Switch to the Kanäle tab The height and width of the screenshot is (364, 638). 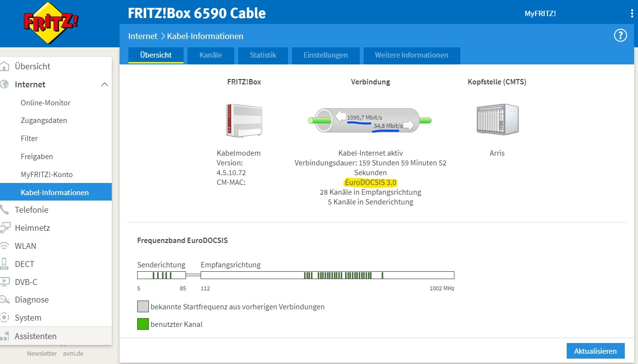[210, 55]
